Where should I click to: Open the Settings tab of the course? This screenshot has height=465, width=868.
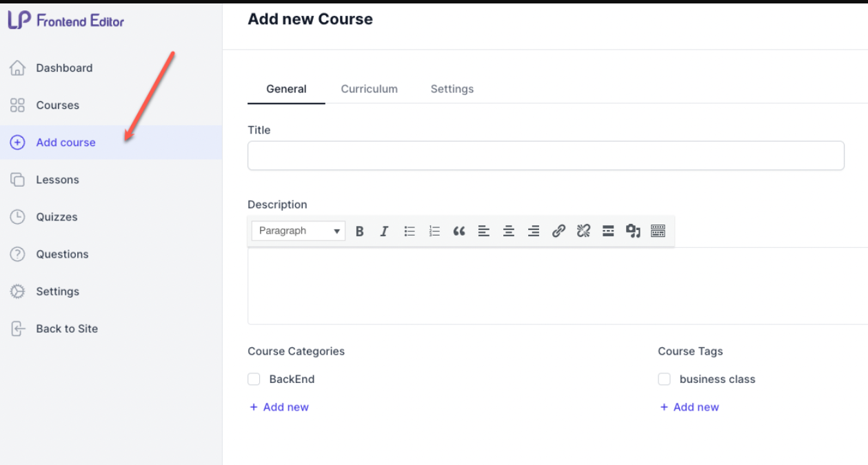point(452,89)
